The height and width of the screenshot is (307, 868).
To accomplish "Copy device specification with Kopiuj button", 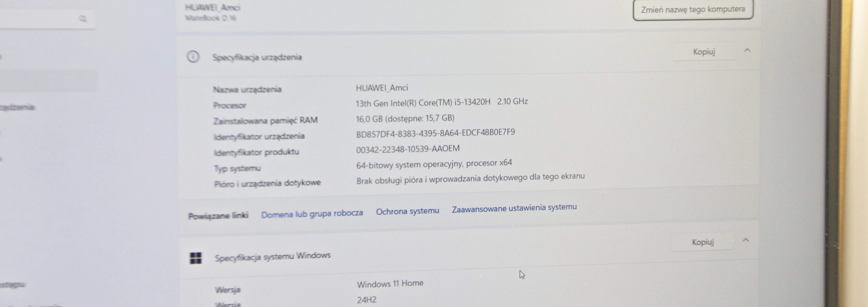I will 704,52.
